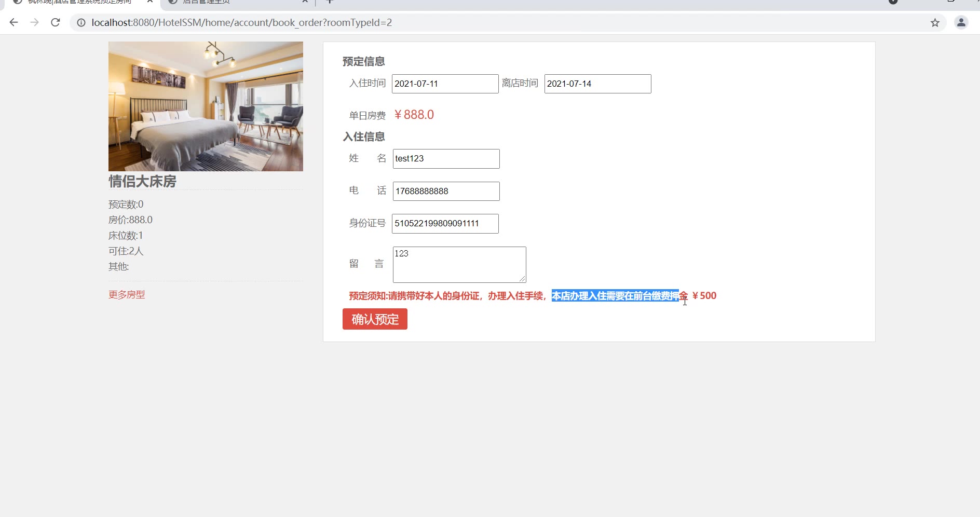
Task: View site information for localhost
Action: click(81, 22)
